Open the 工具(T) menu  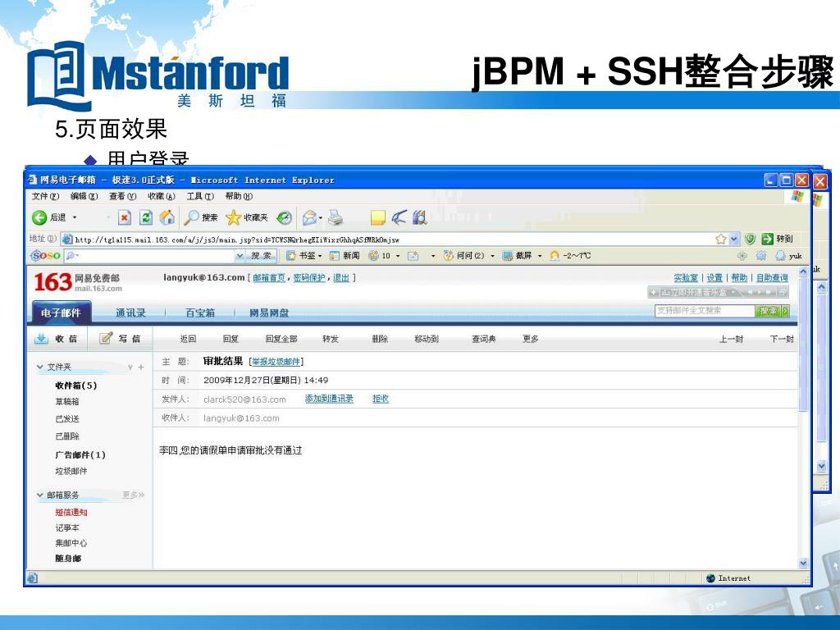pos(200,196)
